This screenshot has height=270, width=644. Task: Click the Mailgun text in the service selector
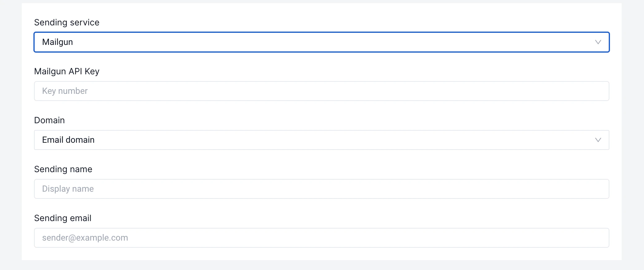click(x=58, y=42)
